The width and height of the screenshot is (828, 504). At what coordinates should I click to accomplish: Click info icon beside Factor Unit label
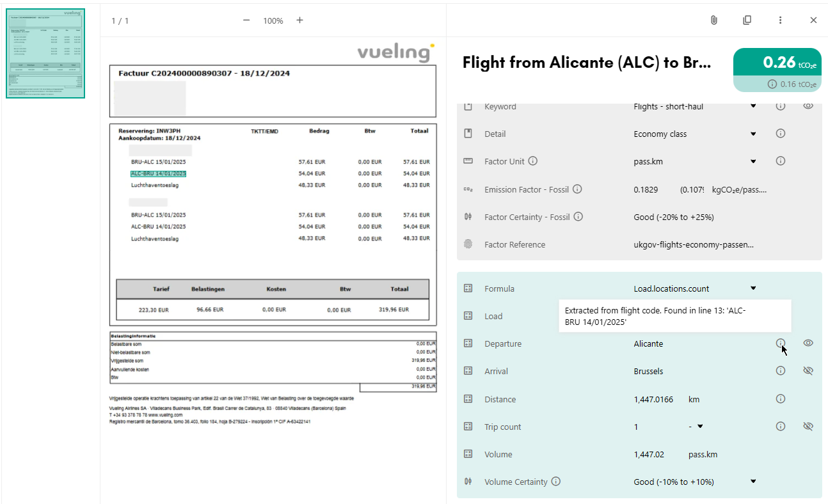pyautogui.click(x=532, y=161)
